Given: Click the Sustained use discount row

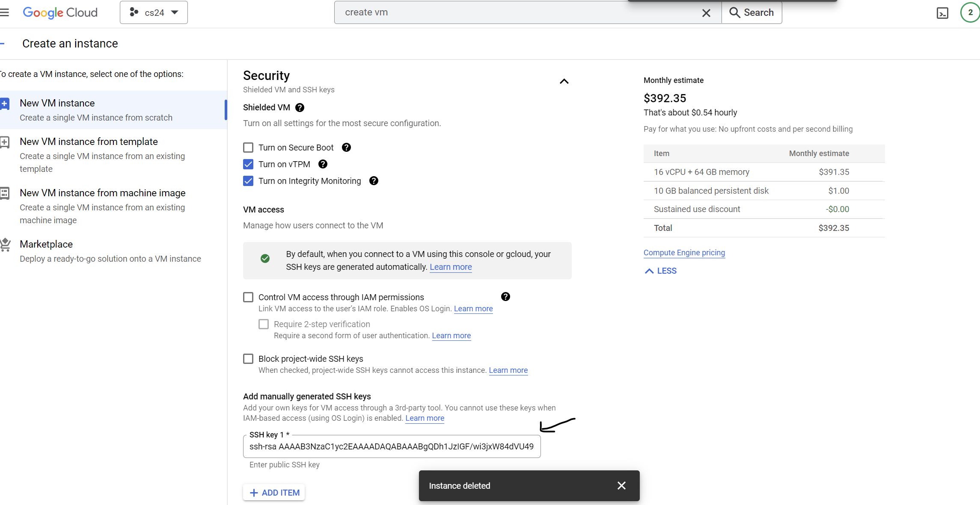Looking at the screenshot, I should click(x=764, y=209).
